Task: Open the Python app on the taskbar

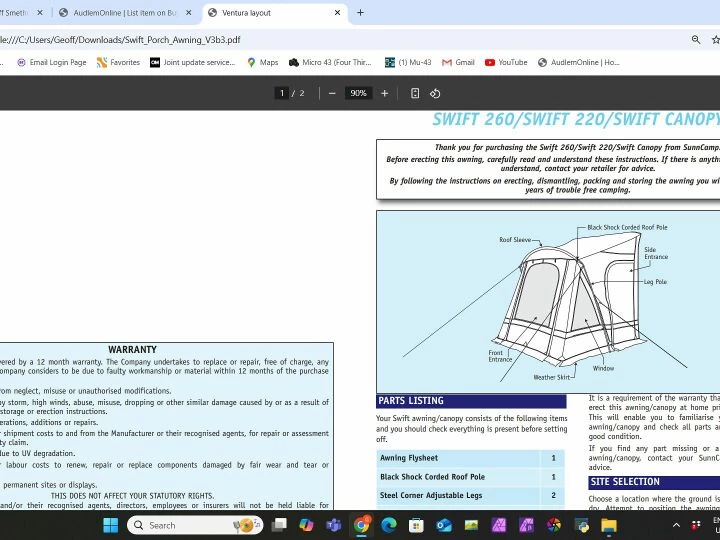Action: (x=582, y=525)
